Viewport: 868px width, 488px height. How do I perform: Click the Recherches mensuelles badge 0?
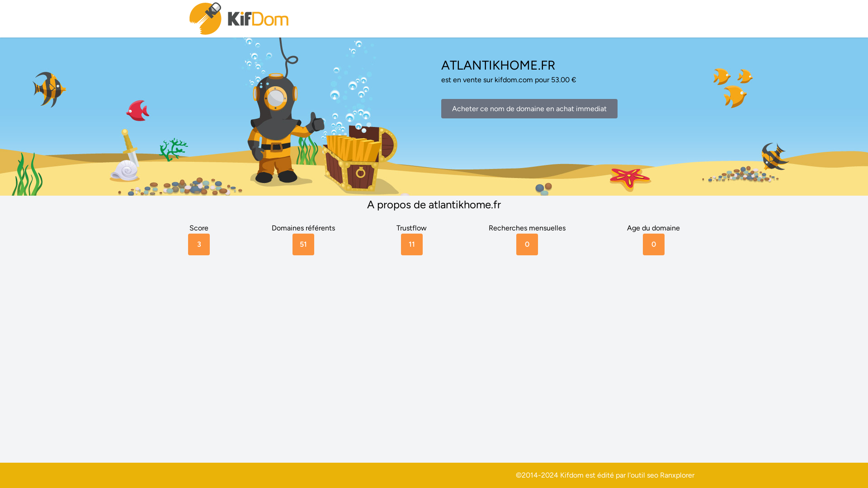click(527, 244)
